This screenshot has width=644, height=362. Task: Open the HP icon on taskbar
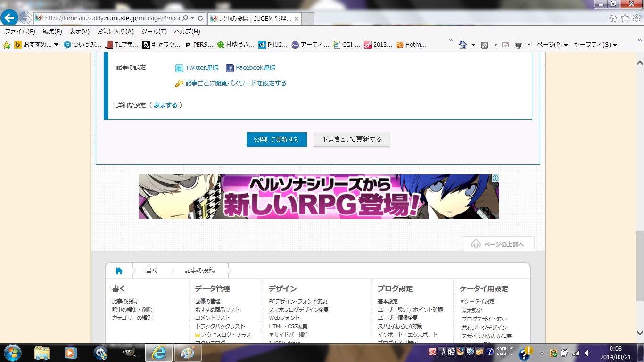click(x=100, y=353)
